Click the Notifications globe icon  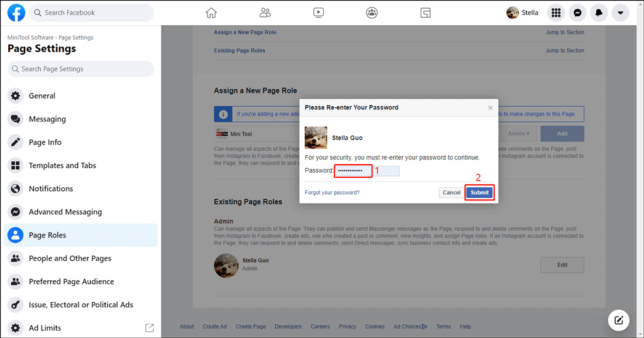pyautogui.click(x=15, y=188)
